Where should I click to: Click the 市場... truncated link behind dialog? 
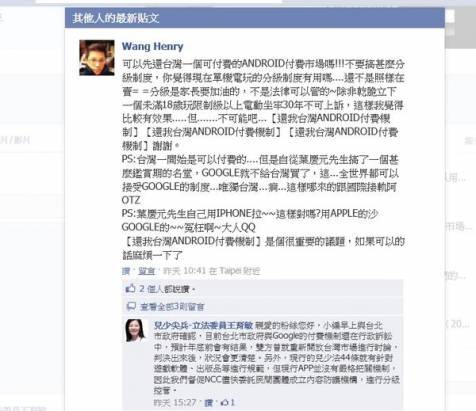coord(458,227)
